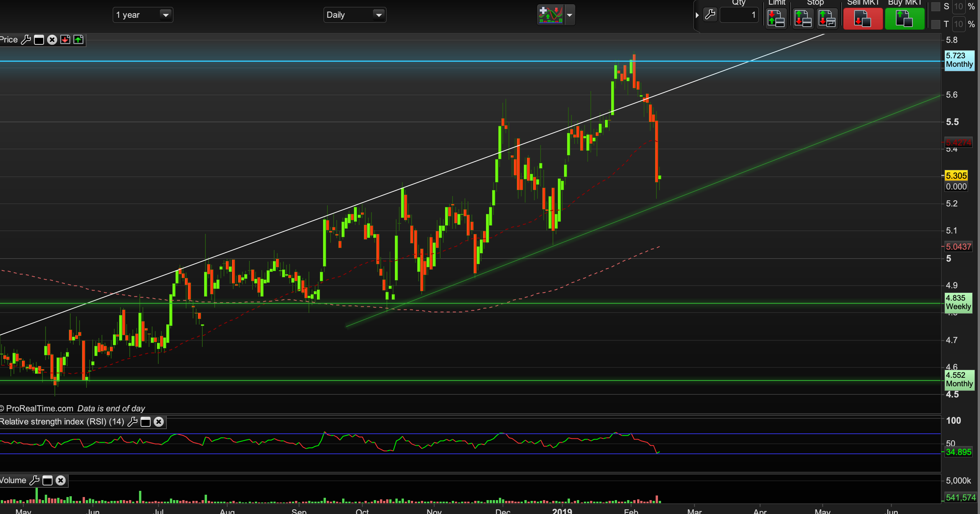The image size is (980, 514).
Task: Click the first Stop order icon
Action: [803, 18]
